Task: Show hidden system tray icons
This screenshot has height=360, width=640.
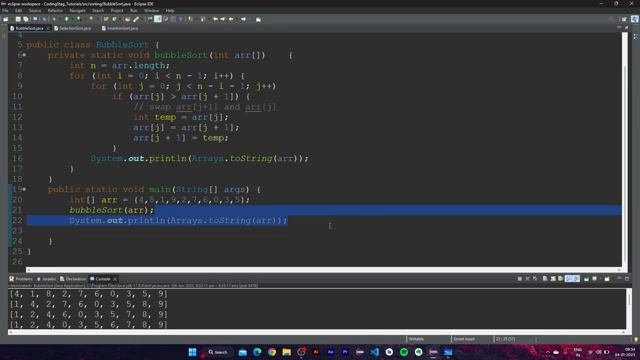Action: pos(547,352)
